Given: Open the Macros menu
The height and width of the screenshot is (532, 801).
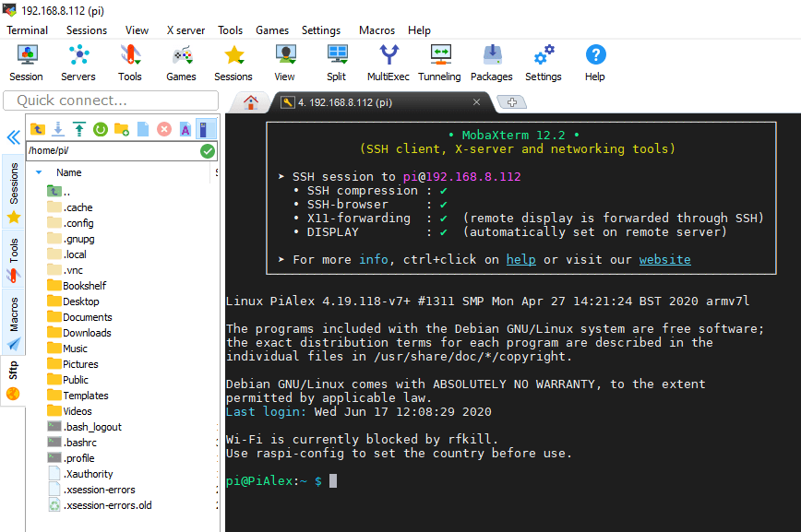Looking at the screenshot, I should [x=377, y=30].
